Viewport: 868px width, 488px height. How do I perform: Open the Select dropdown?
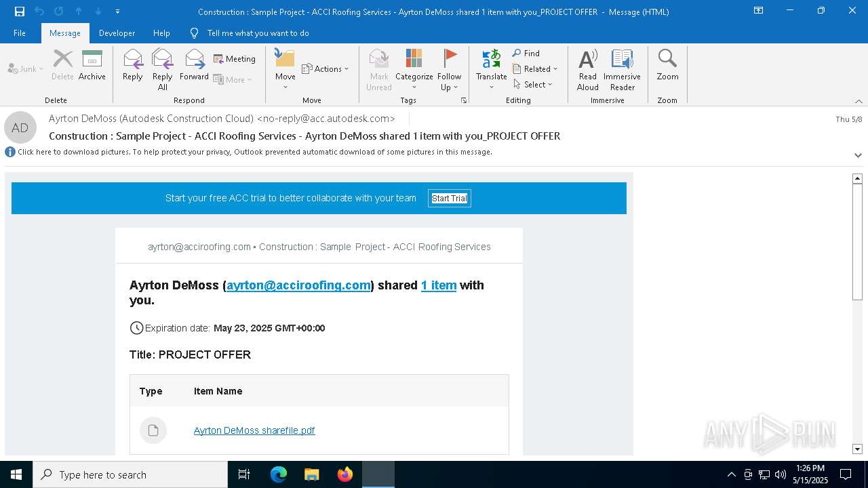[533, 84]
